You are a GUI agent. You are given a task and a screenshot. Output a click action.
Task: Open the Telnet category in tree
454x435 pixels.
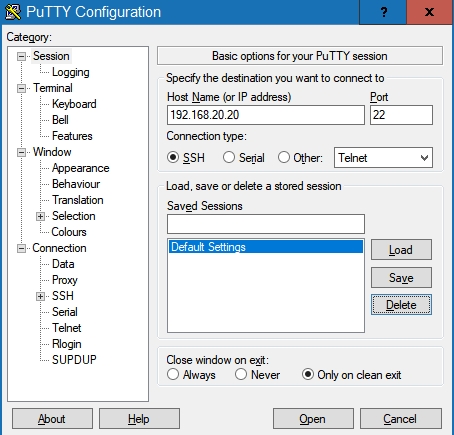point(67,328)
